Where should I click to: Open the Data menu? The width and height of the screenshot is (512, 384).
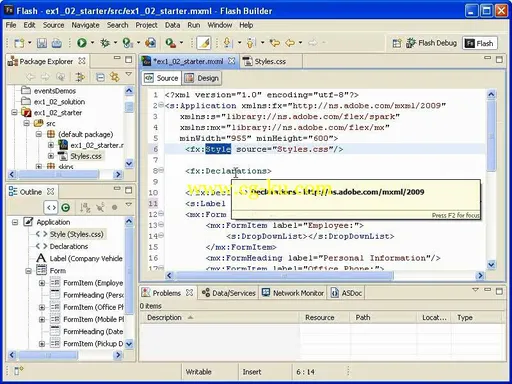(x=172, y=25)
